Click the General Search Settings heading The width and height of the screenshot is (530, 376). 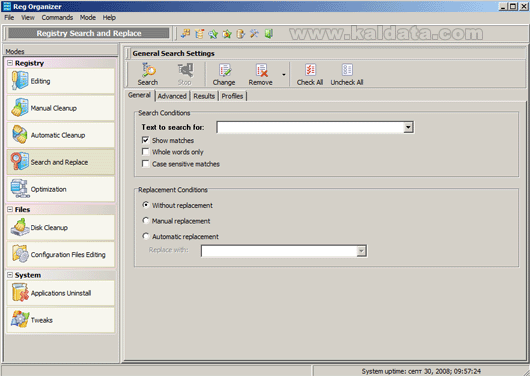[173, 53]
